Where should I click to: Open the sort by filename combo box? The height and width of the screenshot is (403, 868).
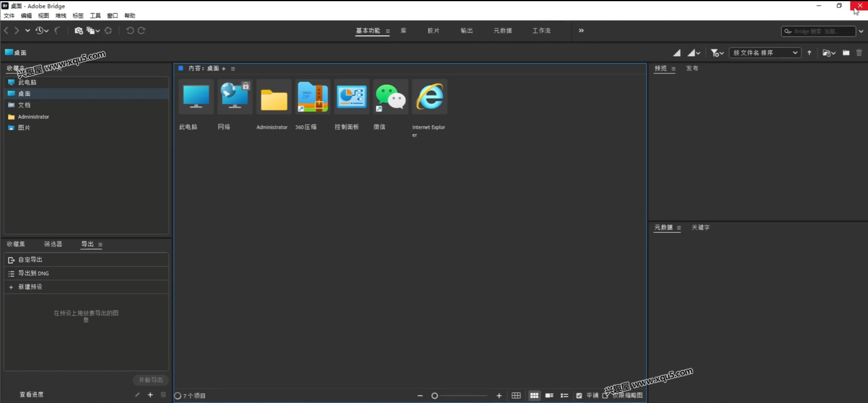pos(765,52)
